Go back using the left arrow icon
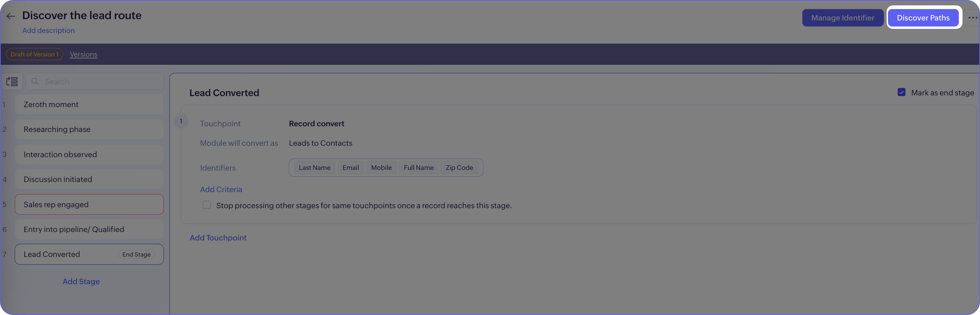 tap(11, 16)
